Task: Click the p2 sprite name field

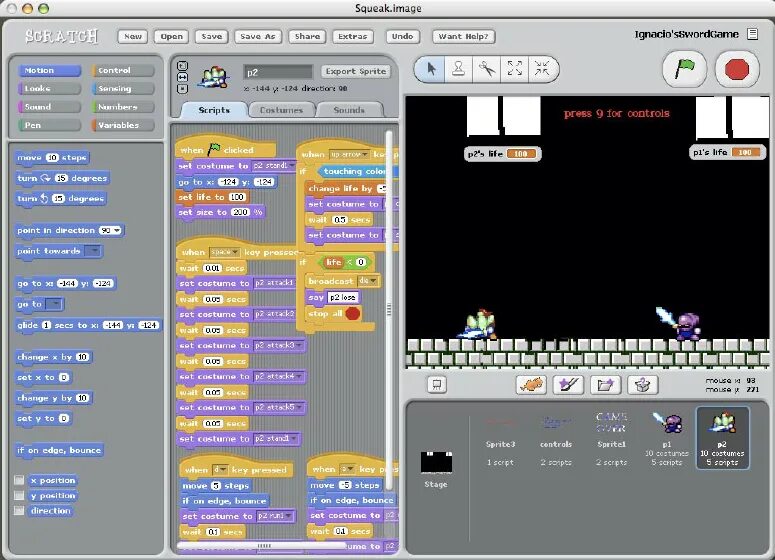Action: pos(278,72)
